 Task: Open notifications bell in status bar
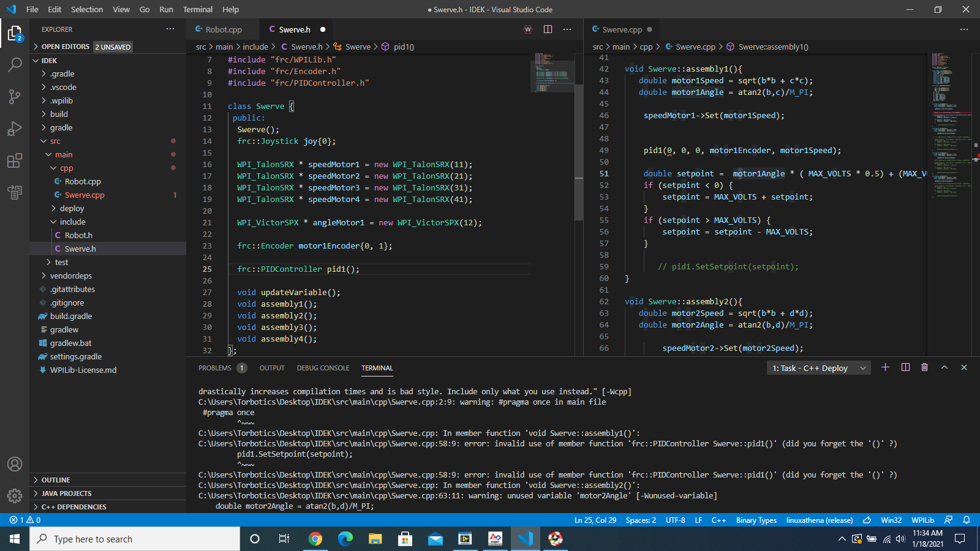(x=967, y=520)
